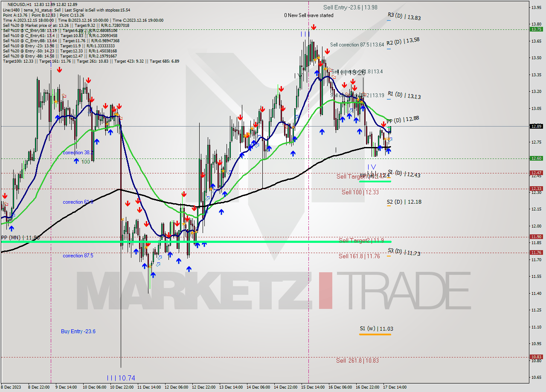Select the 'S3 (D) | 11.73' support label
Screen dimensions: 546x392
[404, 252]
